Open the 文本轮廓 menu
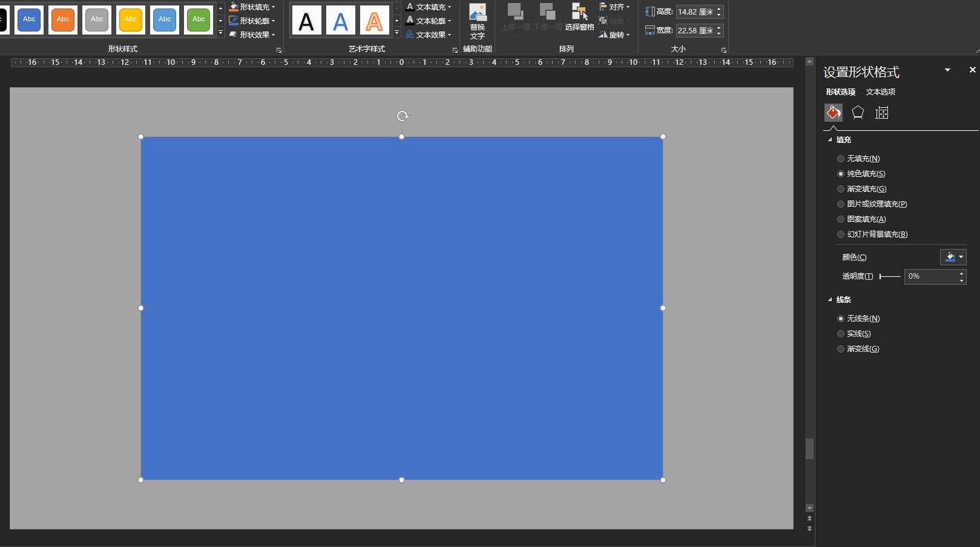Screen dimensions: 980x547 [x=430, y=21]
